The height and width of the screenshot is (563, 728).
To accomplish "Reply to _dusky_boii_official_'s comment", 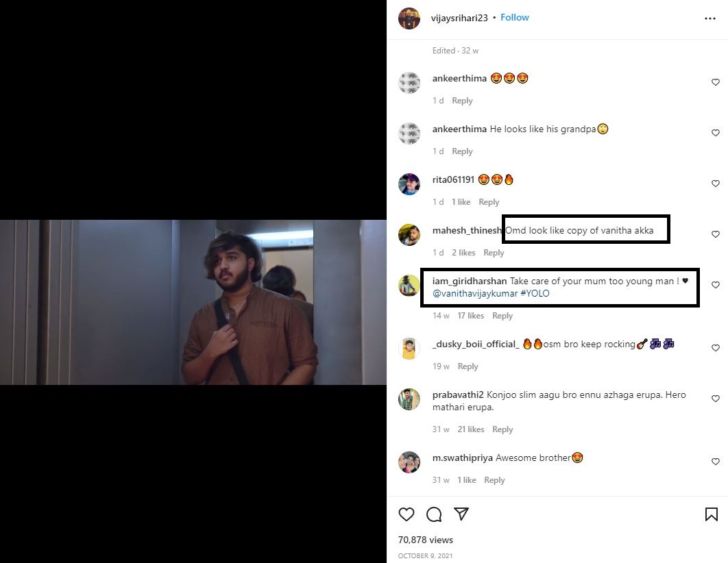I will pyautogui.click(x=468, y=366).
